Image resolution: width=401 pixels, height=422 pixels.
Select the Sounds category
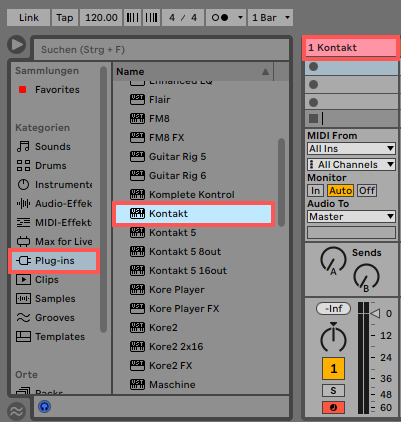pos(44,147)
